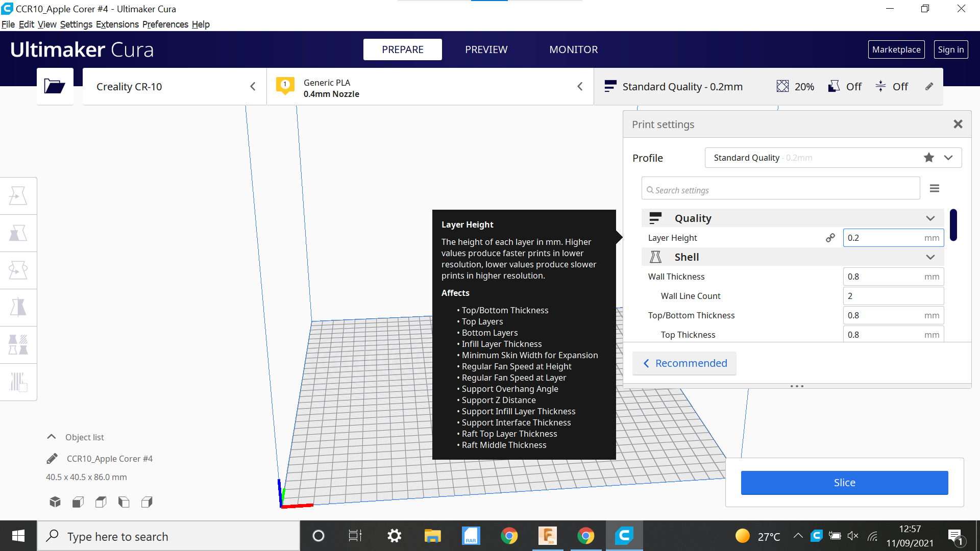Image resolution: width=980 pixels, height=551 pixels.
Task: Click the Wall Line Count input field
Action: coord(893,296)
